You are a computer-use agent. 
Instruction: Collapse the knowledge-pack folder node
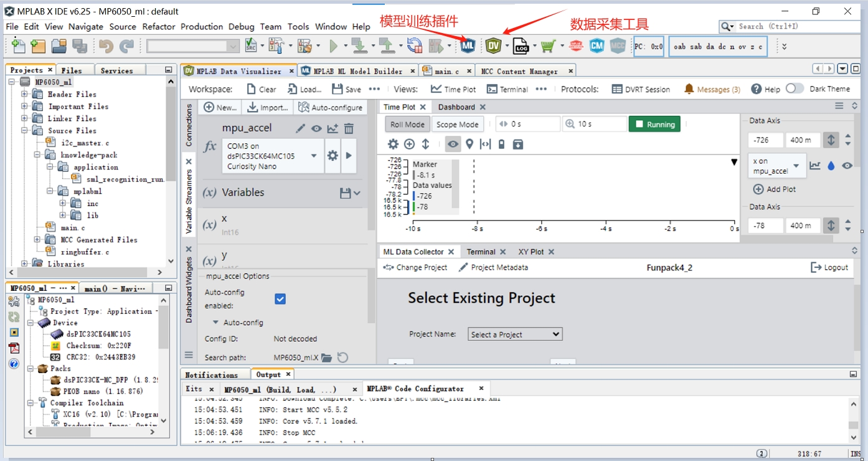click(x=37, y=155)
